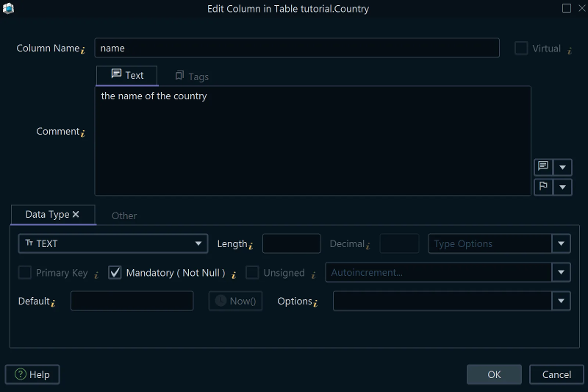
Task: Click the Decimal info icon
Action: (368, 246)
